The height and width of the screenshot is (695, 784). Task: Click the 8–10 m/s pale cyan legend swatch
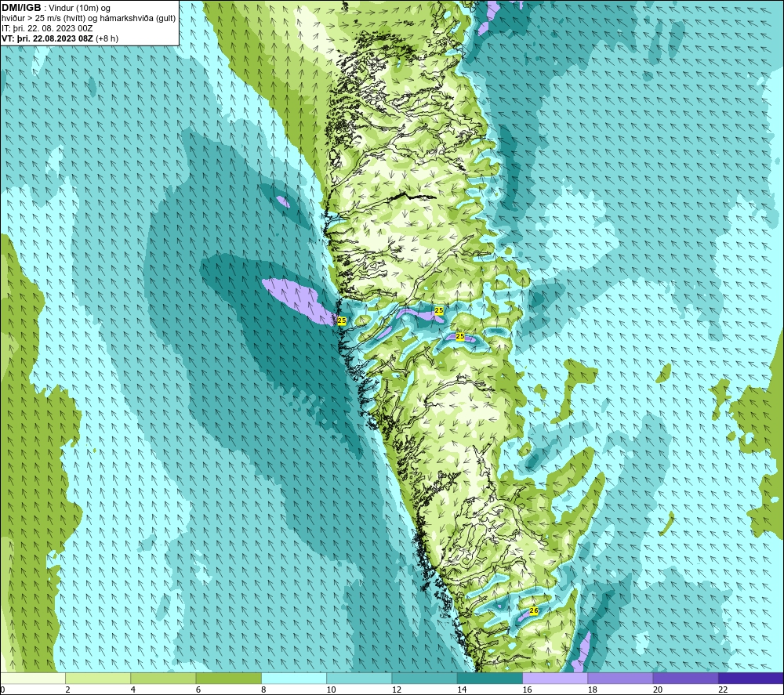point(294,678)
